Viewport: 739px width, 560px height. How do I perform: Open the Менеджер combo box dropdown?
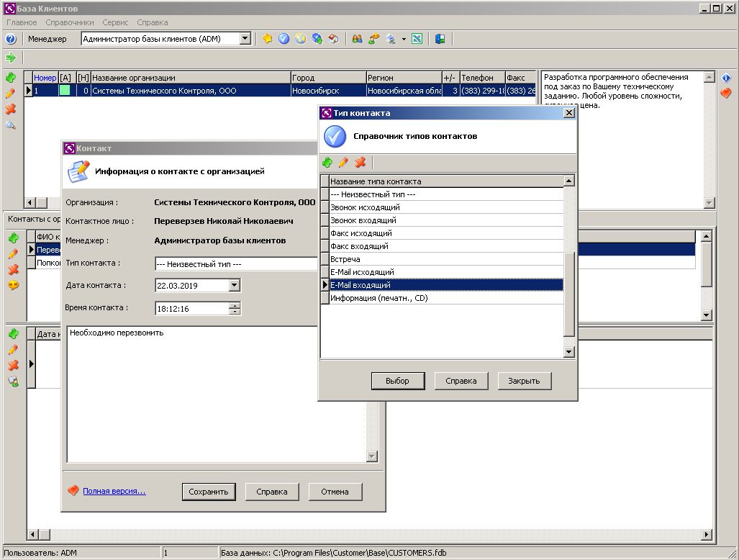245,39
